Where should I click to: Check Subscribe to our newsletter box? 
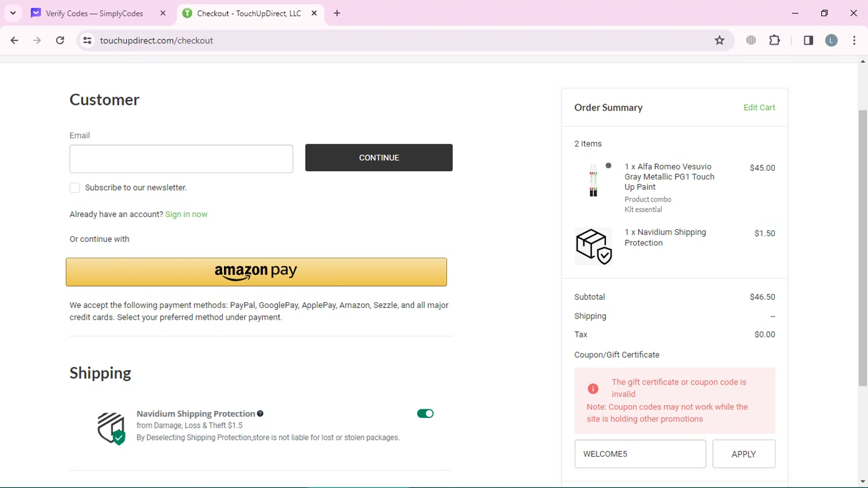(x=75, y=188)
